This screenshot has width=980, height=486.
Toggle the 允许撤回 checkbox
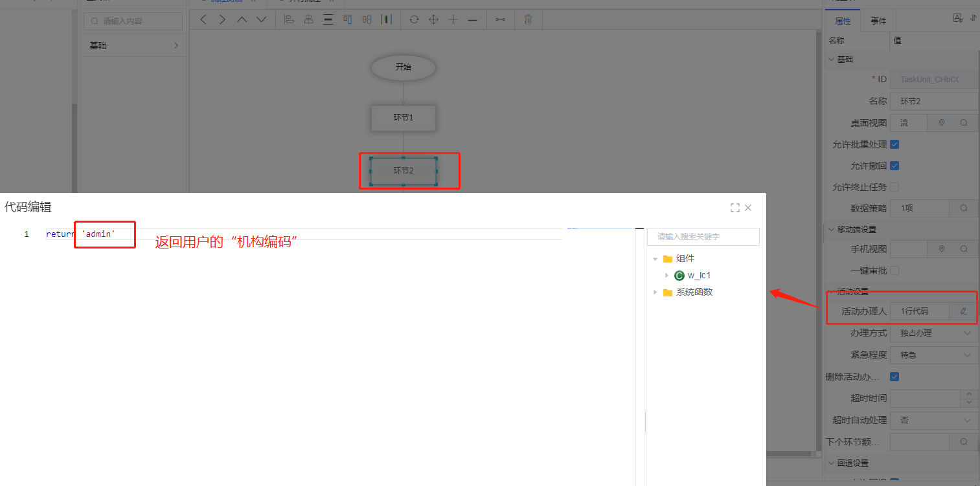coord(895,166)
